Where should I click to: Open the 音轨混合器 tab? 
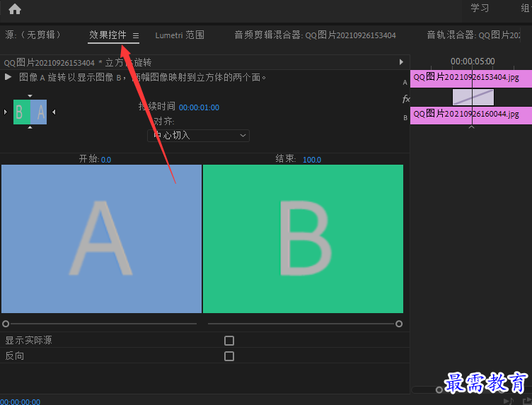click(x=473, y=35)
